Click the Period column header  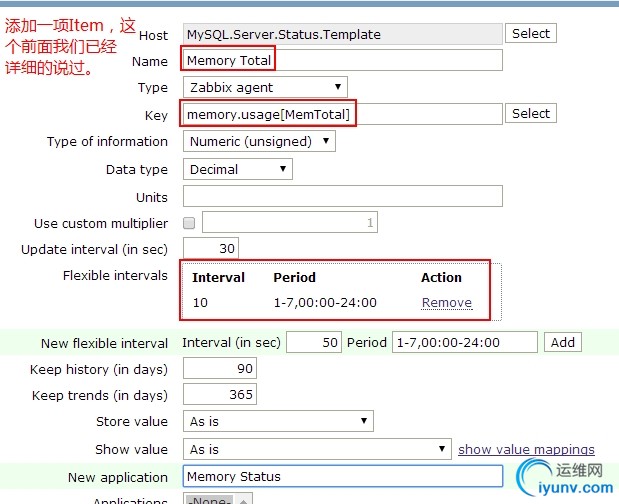tap(294, 277)
